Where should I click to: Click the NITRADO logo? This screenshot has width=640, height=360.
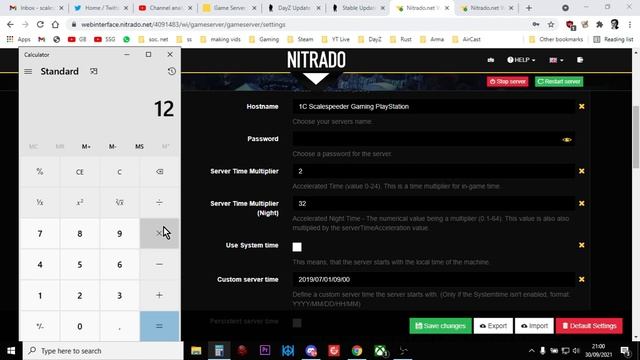pos(316,60)
